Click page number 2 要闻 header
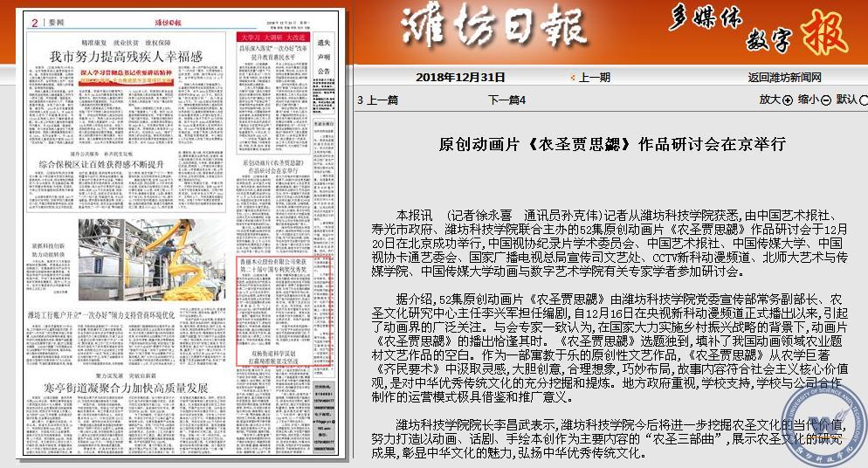868x468 pixels. 48,22
